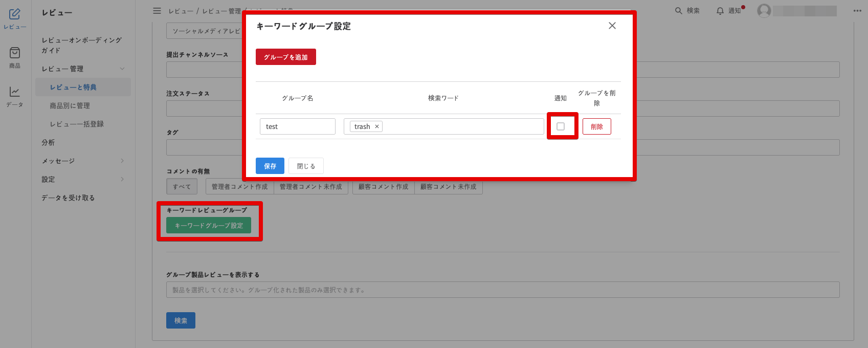
Task: Close the キーワードグループ設定 dialog
Action: (x=612, y=26)
